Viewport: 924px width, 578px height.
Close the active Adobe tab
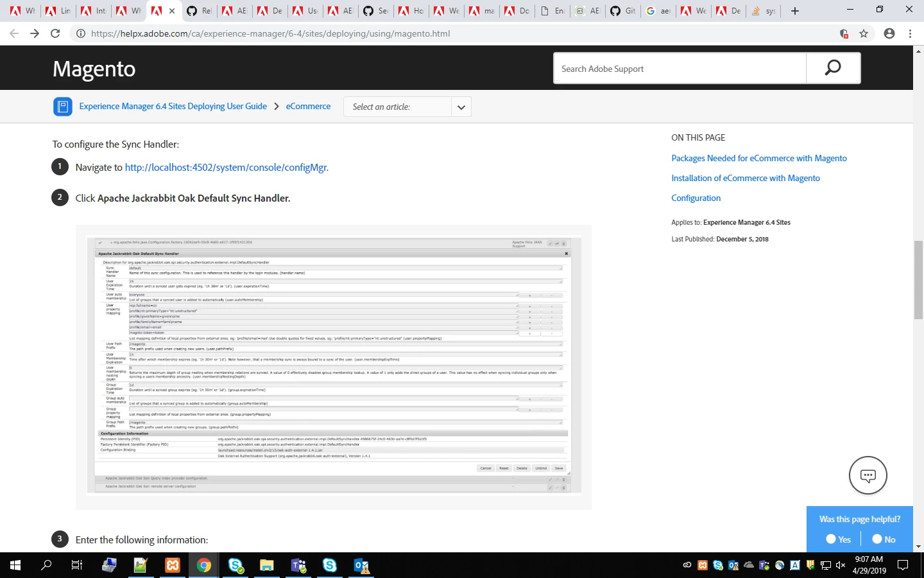(x=172, y=11)
